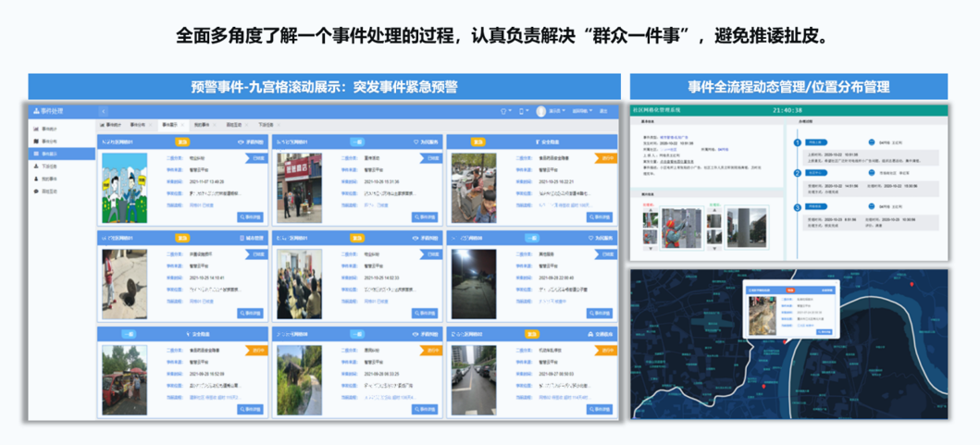Viewport: 980px width, 445px height.
Task: Click large worker-in-red photo in detail window
Action: click(x=682, y=229)
